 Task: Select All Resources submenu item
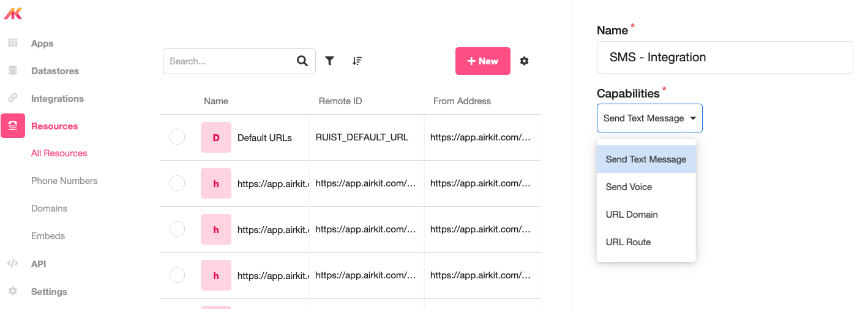(59, 153)
